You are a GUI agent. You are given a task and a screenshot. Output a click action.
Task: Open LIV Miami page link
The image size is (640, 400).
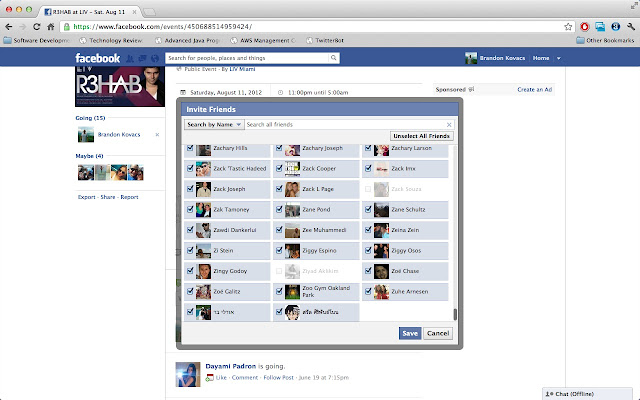tap(242, 69)
